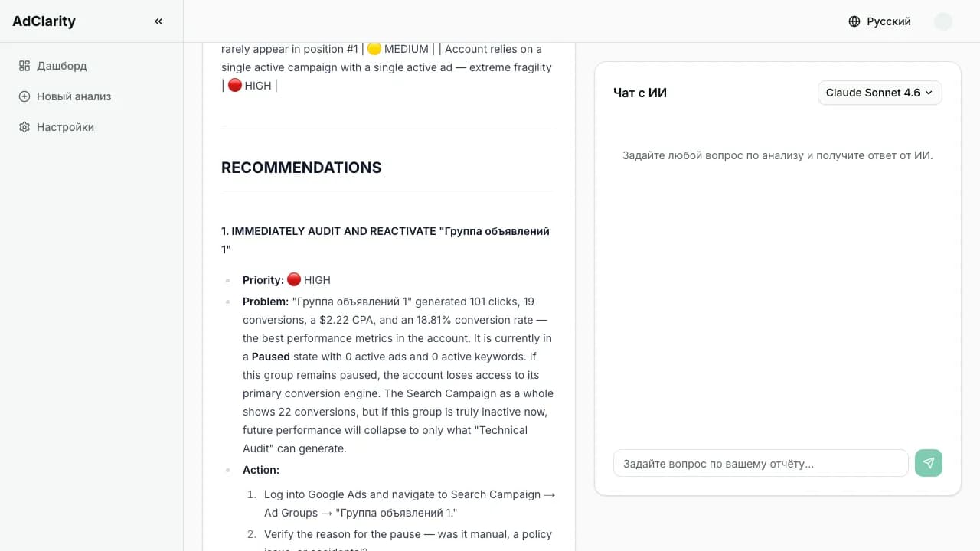The height and width of the screenshot is (551, 980).
Task: Click the AdClarity logo
Action: click(44, 21)
